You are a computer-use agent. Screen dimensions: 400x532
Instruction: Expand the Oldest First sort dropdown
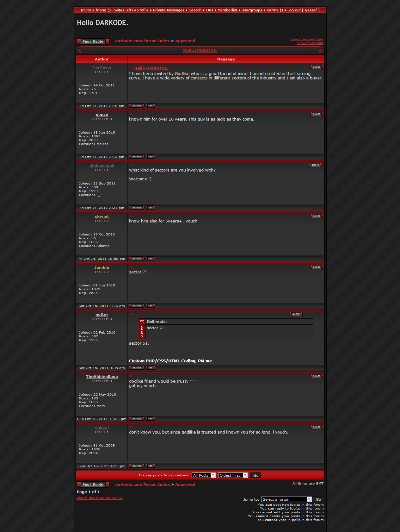233,475
